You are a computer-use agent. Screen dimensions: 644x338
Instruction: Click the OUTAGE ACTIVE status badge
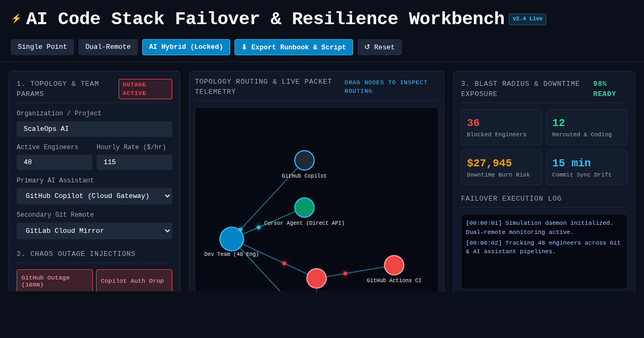pyautogui.click(x=145, y=89)
